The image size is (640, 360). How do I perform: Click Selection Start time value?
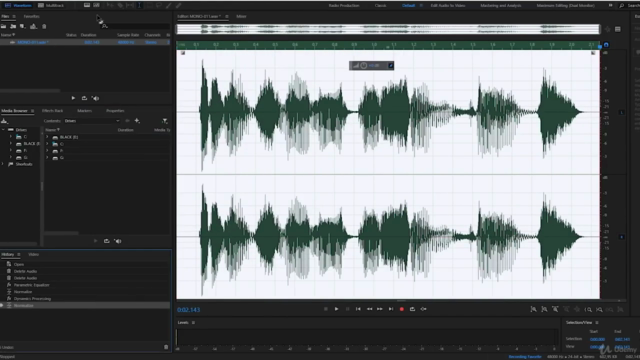point(597,339)
